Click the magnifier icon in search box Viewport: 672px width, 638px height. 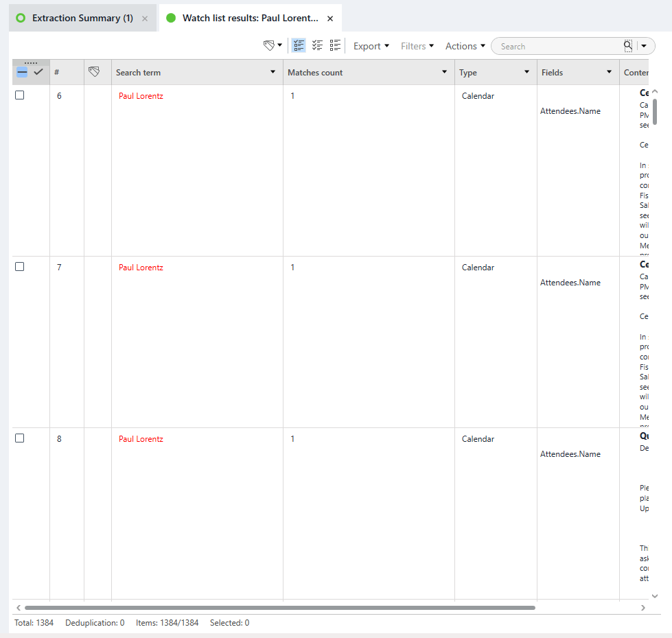coord(627,46)
